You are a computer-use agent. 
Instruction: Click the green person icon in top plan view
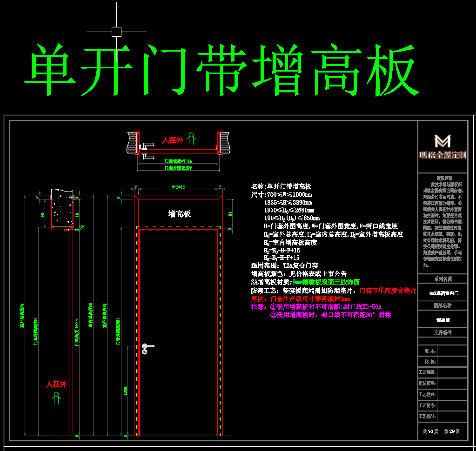[191, 138]
